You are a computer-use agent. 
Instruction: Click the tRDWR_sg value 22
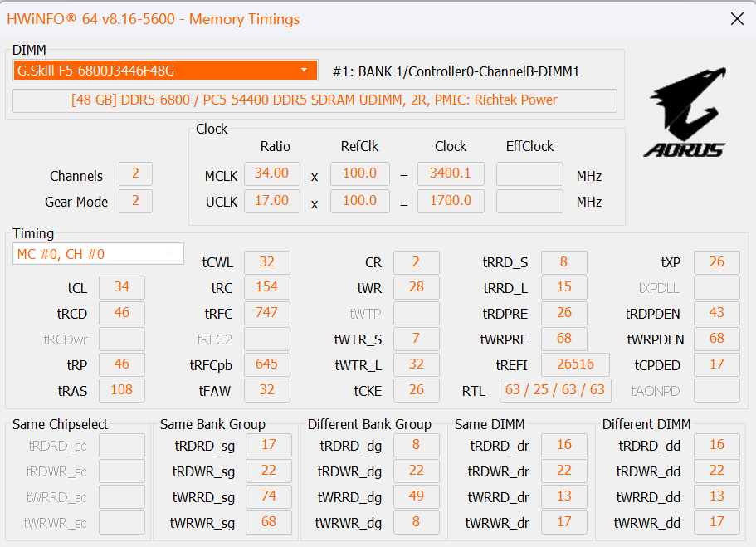(x=269, y=471)
